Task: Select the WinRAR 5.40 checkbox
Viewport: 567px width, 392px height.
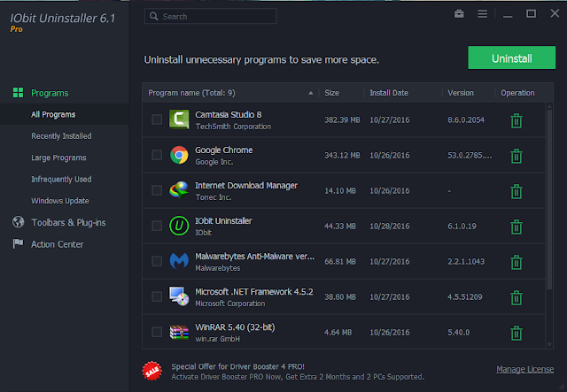Action: (x=157, y=332)
